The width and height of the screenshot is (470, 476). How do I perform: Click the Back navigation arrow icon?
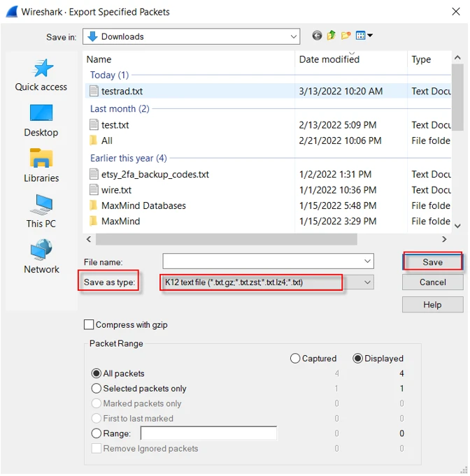pyautogui.click(x=317, y=36)
